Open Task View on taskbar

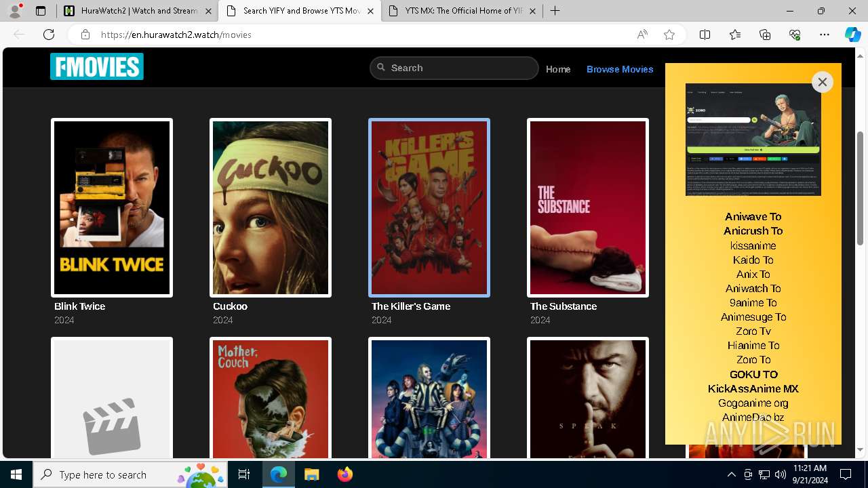point(244,474)
